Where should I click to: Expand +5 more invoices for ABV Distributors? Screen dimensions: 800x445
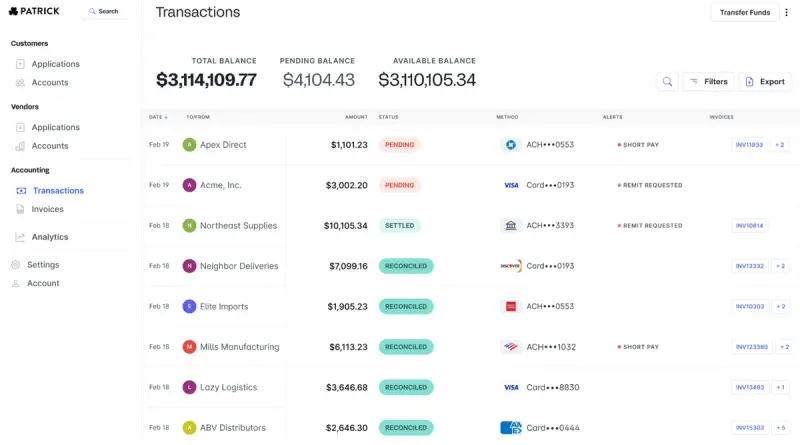tap(781, 428)
